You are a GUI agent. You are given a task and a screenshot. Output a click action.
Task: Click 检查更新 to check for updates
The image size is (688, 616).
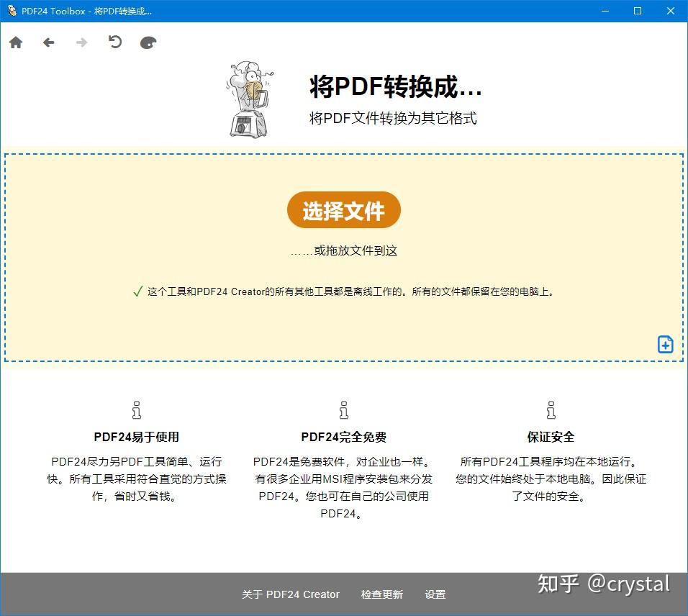[x=382, y=594]
